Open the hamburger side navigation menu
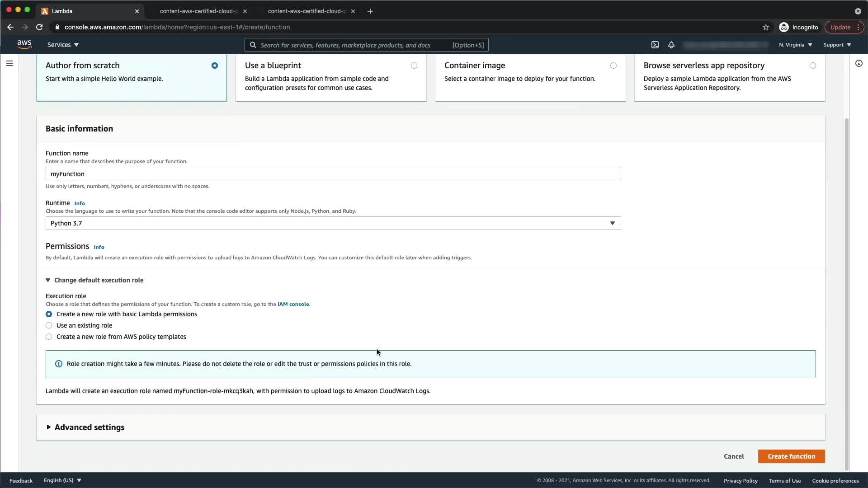Viewport: 868px width, 488px height. (9, 63)
